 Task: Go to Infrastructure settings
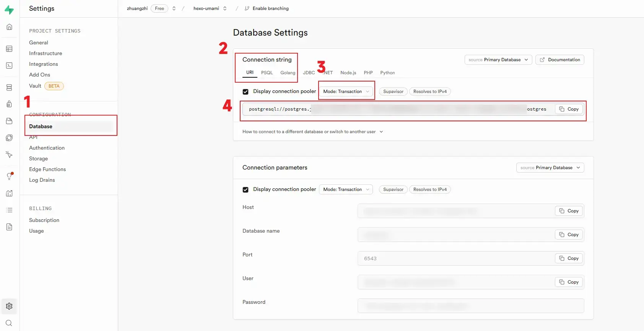(x=46, y=53)
